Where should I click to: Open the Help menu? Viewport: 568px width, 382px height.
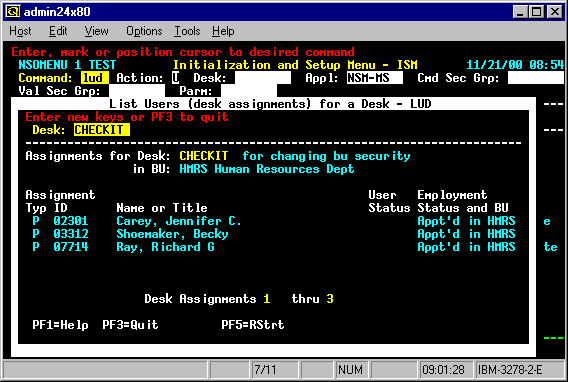pyautogui.click(x=223, y=31)
